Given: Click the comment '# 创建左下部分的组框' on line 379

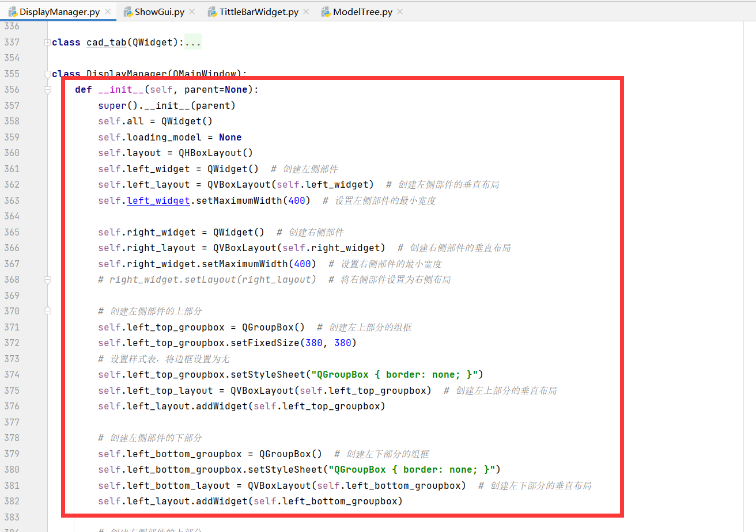Looking at the screenshot, I should pos(381,454).
